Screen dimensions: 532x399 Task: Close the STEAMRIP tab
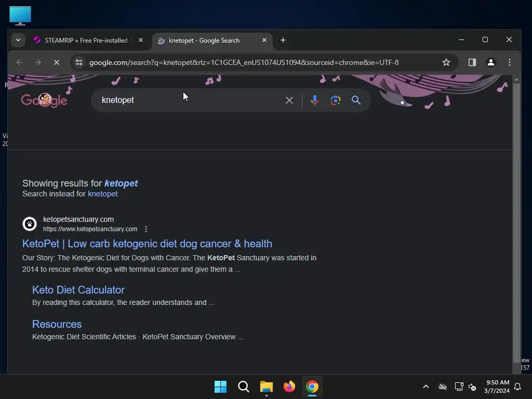pyautogui.click(x=141, y=40)
